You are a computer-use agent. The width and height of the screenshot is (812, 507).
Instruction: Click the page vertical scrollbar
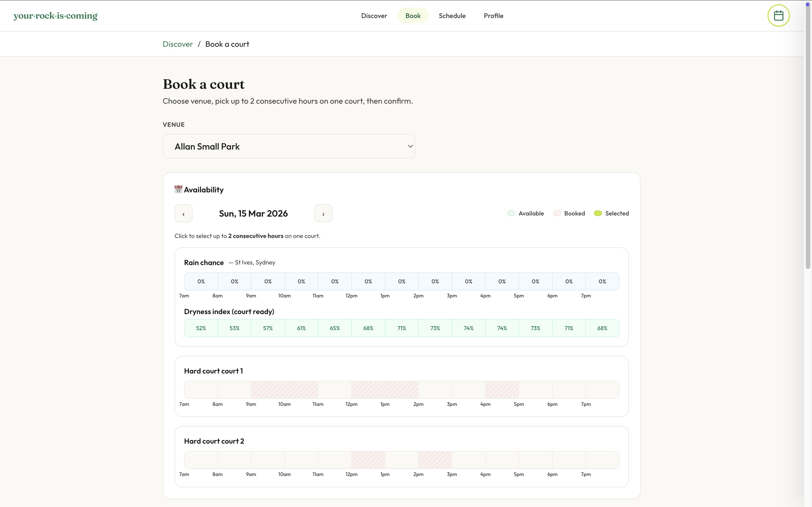coord(808,134)
